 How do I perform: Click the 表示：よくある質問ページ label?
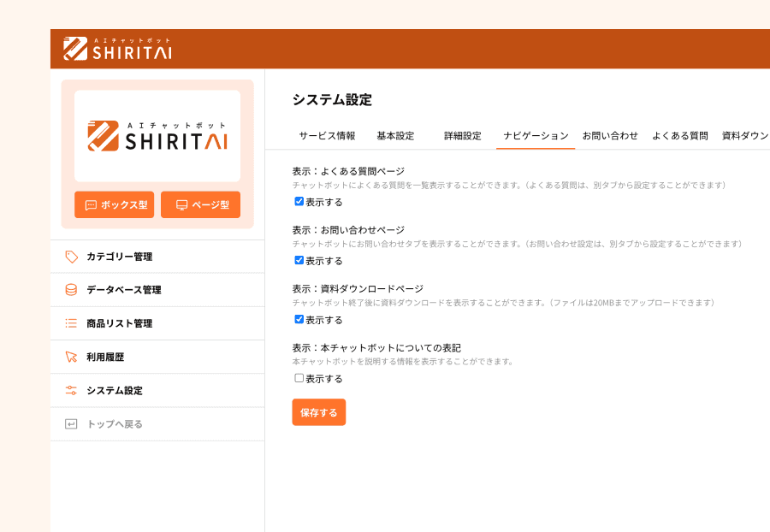click(x=348, y=171)
